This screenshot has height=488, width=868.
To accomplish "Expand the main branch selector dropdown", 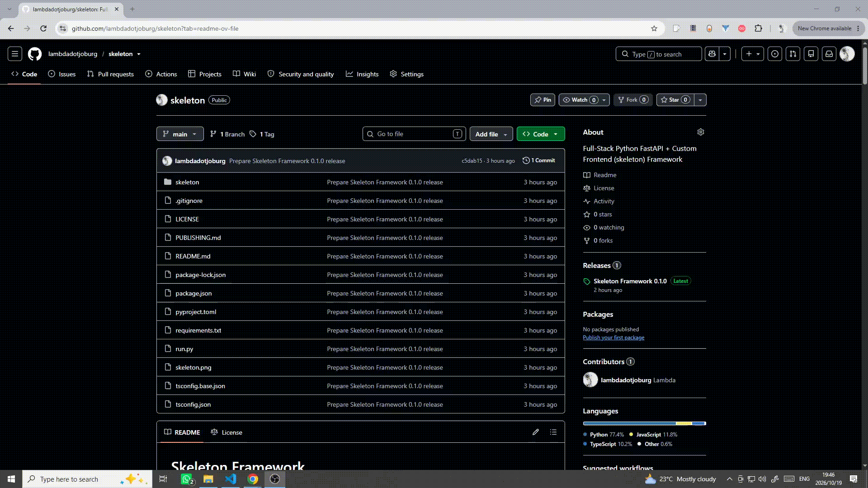I will 180,134.
